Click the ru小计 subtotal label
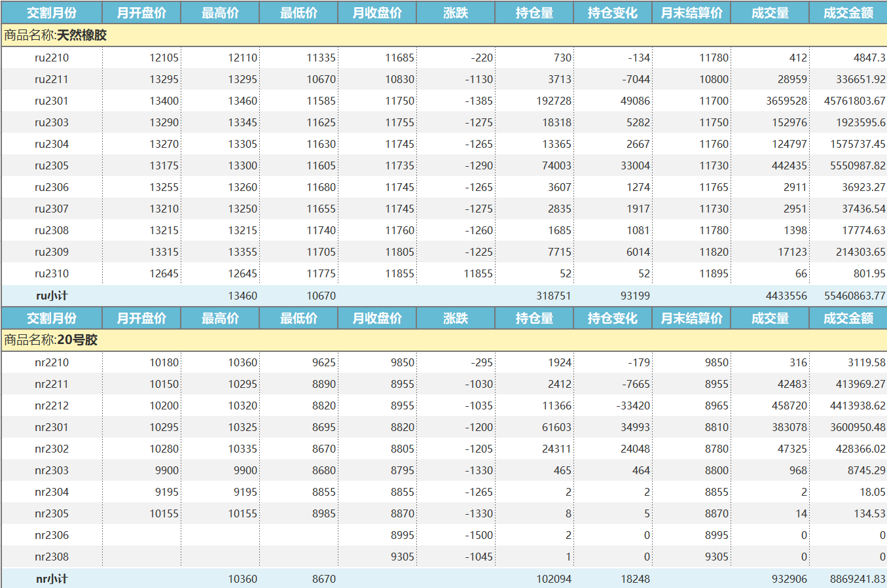The image size is (887, 588). click(x=52, y=296)
